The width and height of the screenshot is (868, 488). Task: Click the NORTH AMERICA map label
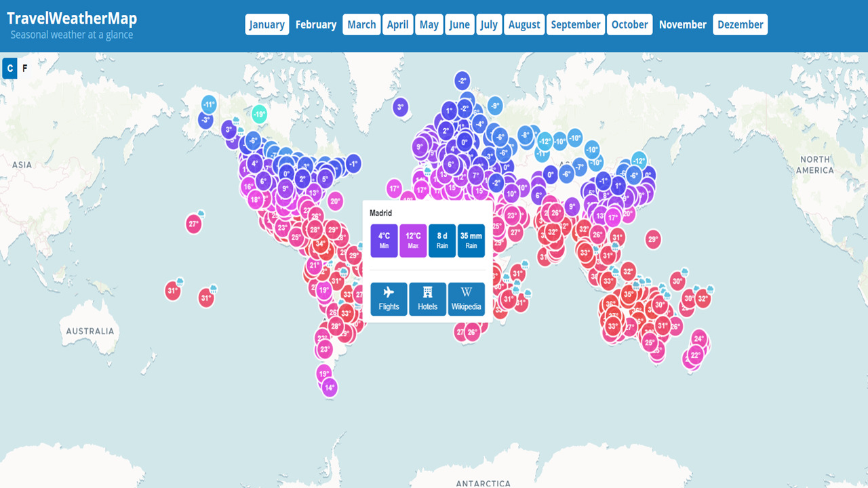click(816, 165)
